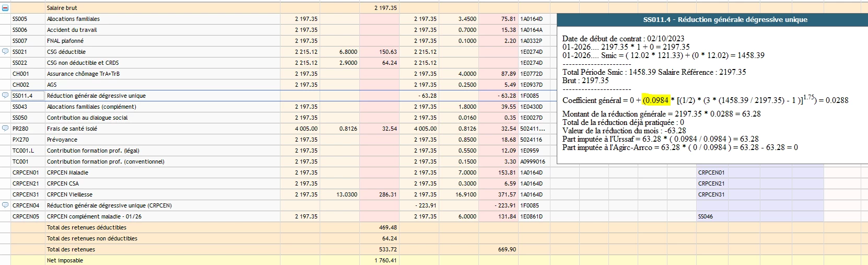Image resolution: width=868 pixels, height=265 pixels.
Task: Click the AGS row label
Action: coord(51,85)
